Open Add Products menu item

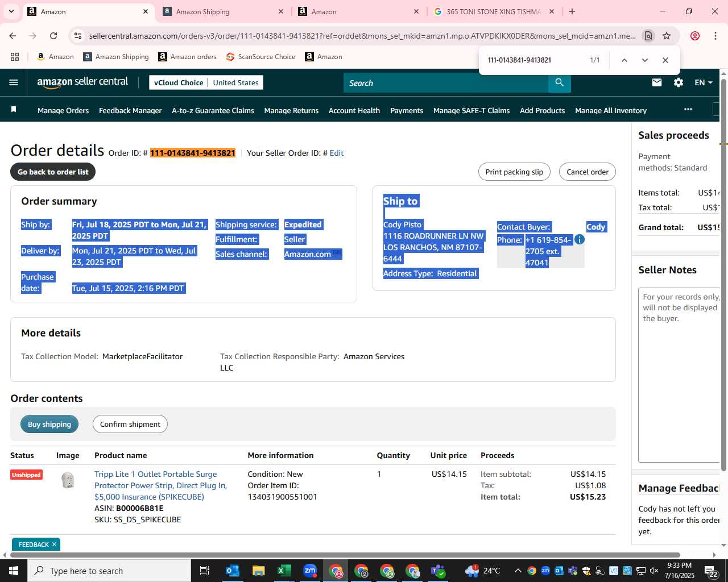point(542,111)
